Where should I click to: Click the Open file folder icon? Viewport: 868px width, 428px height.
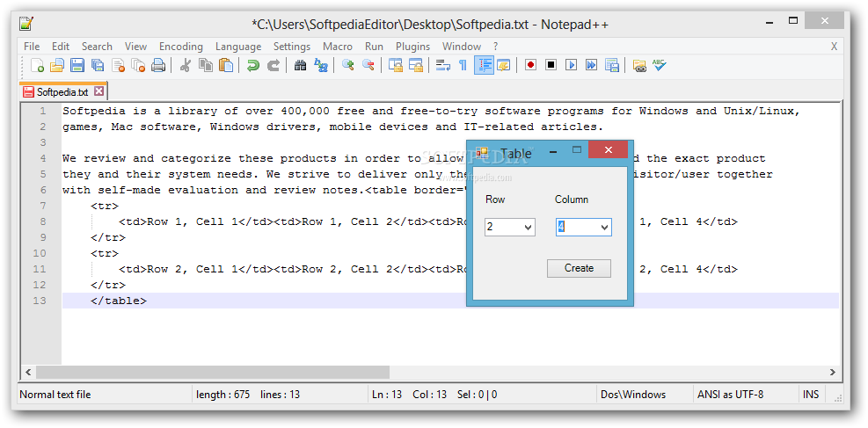[57, 65]
